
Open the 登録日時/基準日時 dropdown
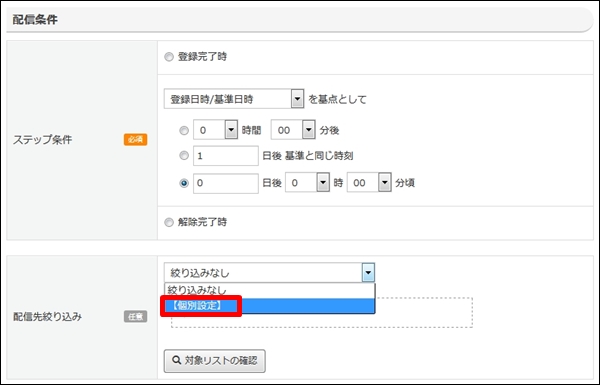234,100
